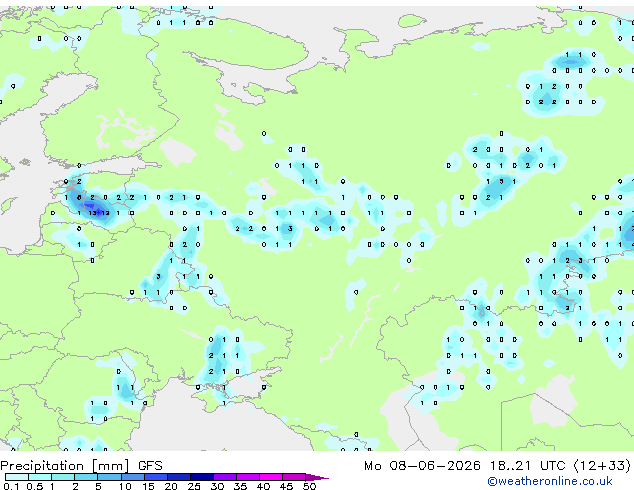Click the '0.1' legend scale label
634x490 pixels.
pos(11,486)
